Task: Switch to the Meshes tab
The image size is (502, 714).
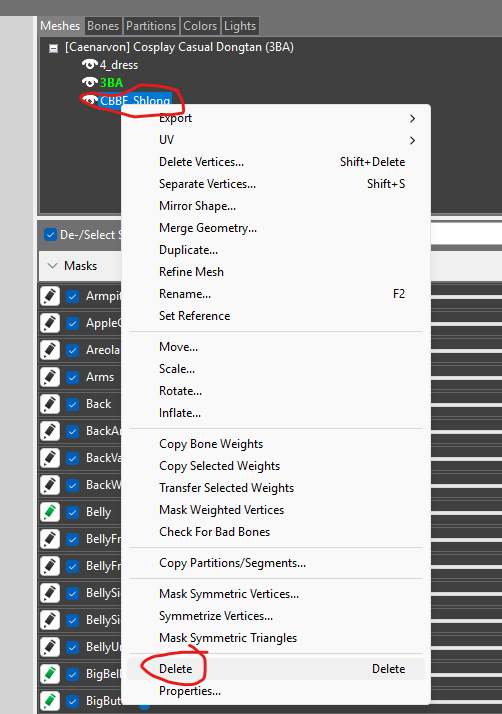Action: tap(60, 26)
